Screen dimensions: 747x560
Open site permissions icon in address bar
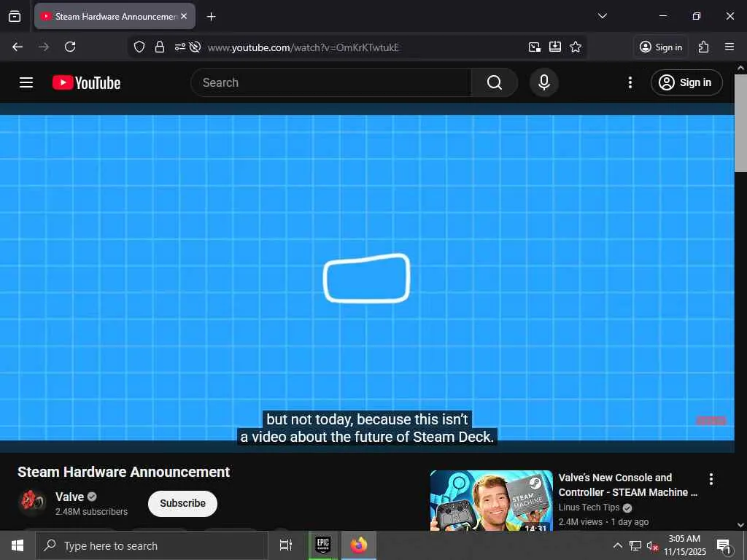click(179, 47)
